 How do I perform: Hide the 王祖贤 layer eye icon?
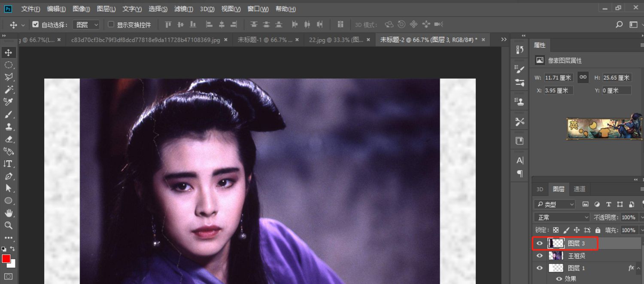point(540,256)
